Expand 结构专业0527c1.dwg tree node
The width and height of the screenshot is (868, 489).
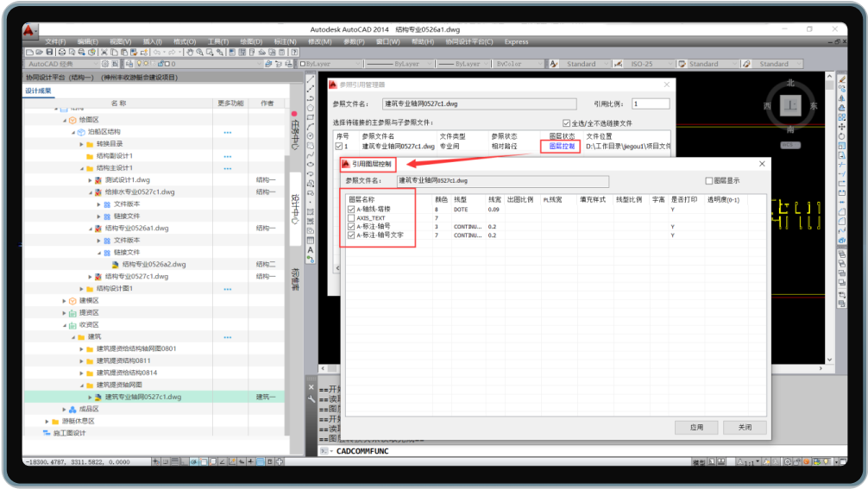click(x=91, y=277)
